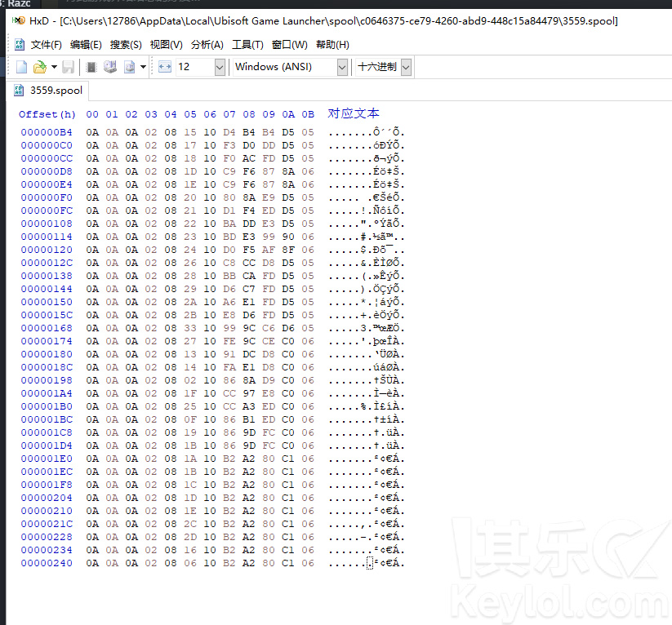This screenshot has height=625, width=672.
Task: Open the 窗口(W) menu
Action: (x=289, y=45)
